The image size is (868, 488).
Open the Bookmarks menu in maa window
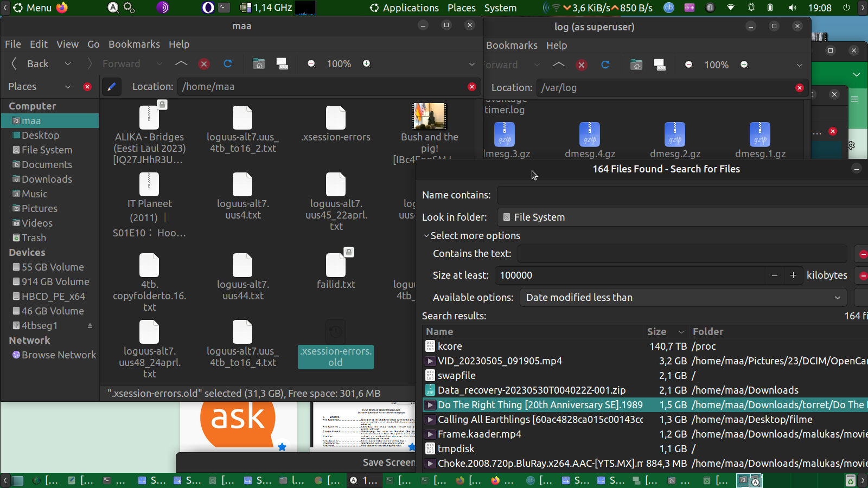coord(134,44)
